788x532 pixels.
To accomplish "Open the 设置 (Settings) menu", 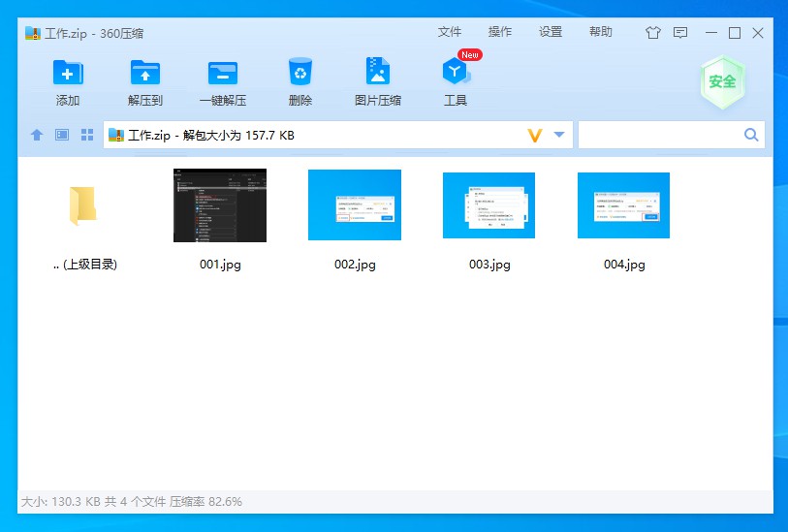I will 551,32.
